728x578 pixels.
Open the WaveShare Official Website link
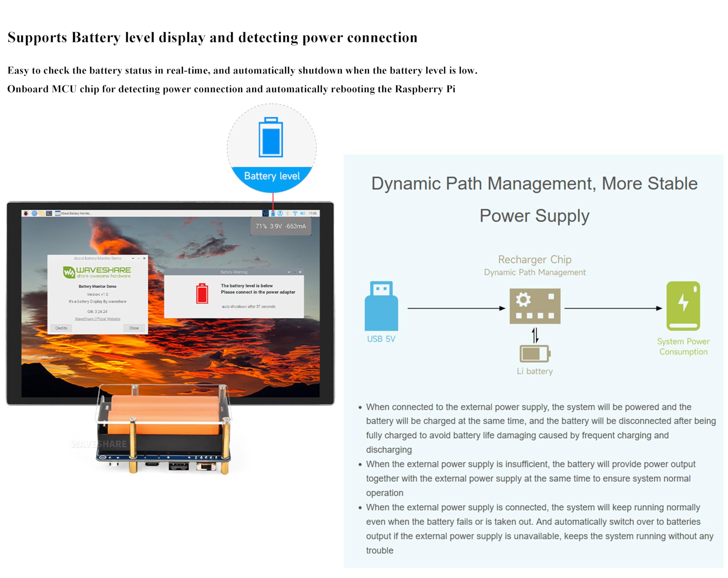[97, 319]
